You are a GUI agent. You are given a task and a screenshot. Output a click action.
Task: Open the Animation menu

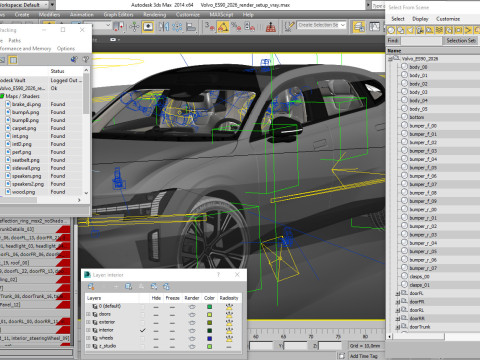click(x=82, y=15)
